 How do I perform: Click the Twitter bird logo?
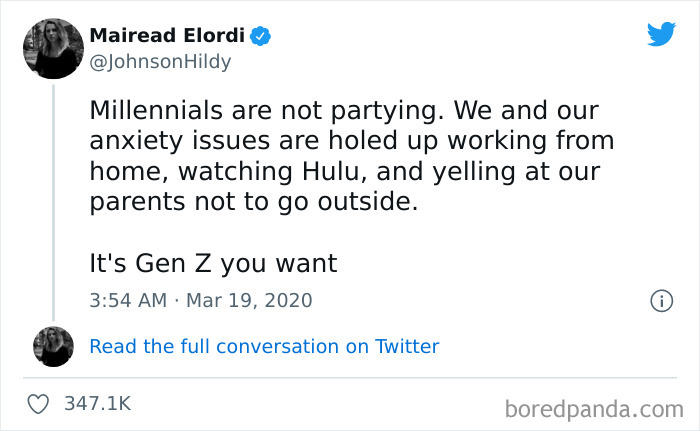pos(661,34)
